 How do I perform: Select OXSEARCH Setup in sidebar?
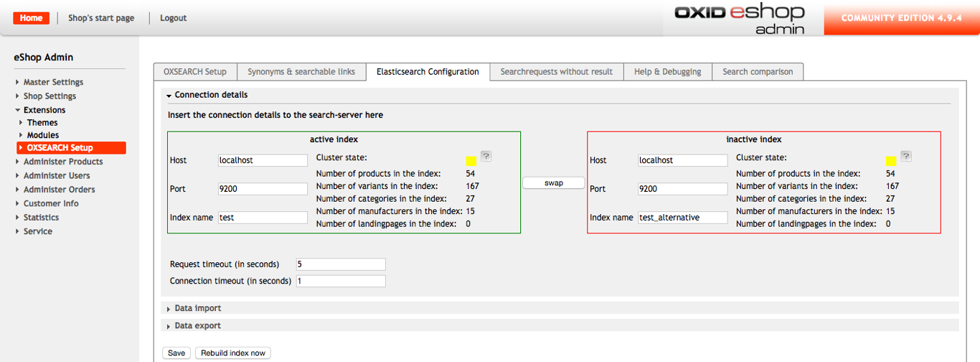coord(72,148)
